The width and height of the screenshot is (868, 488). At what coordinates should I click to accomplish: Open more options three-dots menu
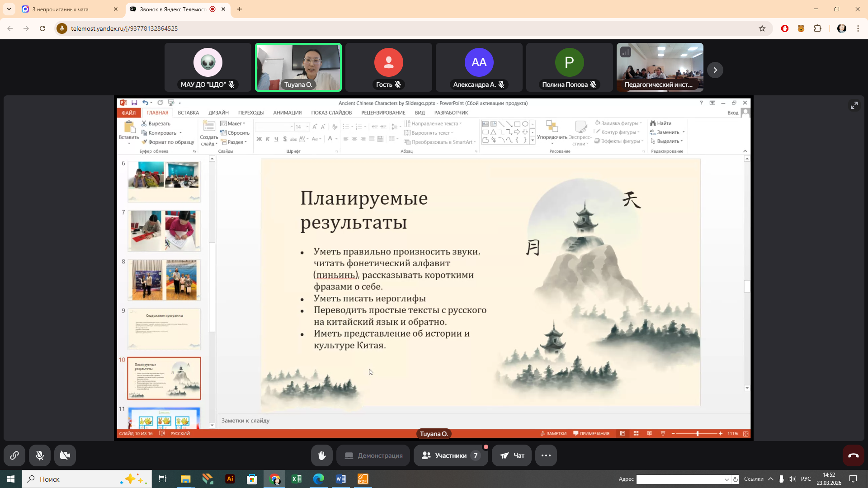coord(546,455)
